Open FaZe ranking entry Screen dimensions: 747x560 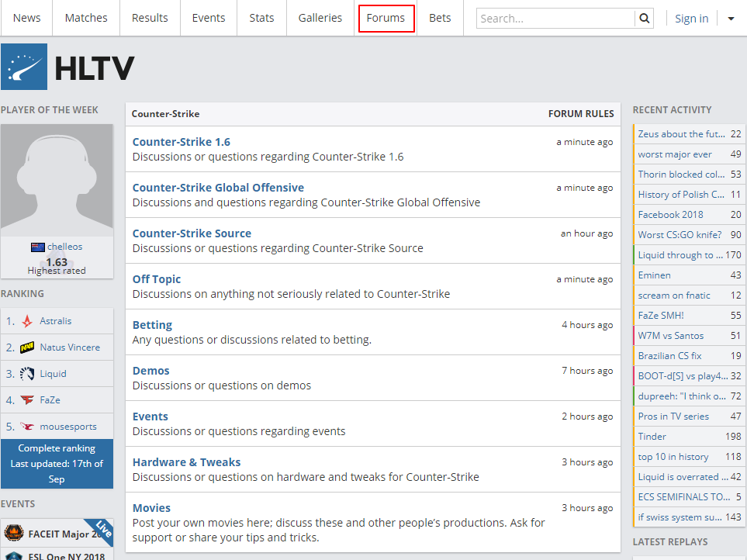[x=57, y=400]
